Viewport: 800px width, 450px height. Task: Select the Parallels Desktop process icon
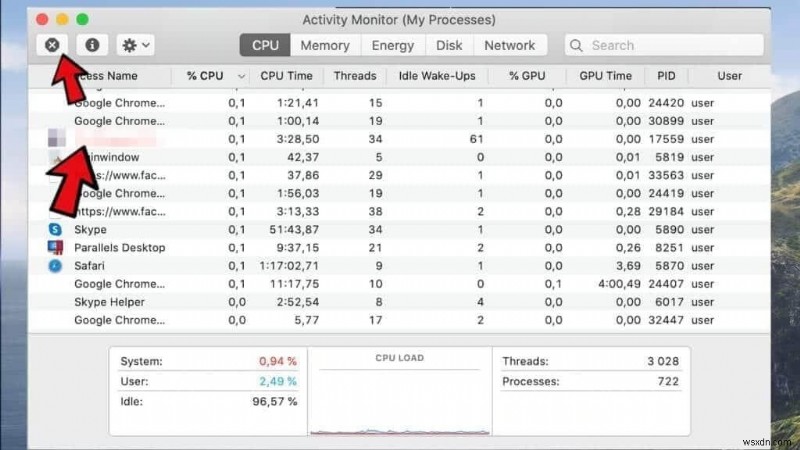pos(55,247)
